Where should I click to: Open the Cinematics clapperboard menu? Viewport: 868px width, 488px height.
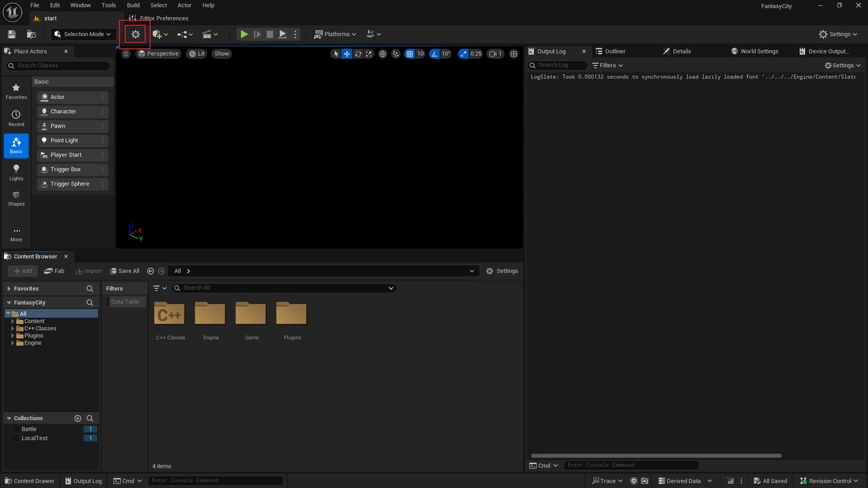[x=210, y=34]
